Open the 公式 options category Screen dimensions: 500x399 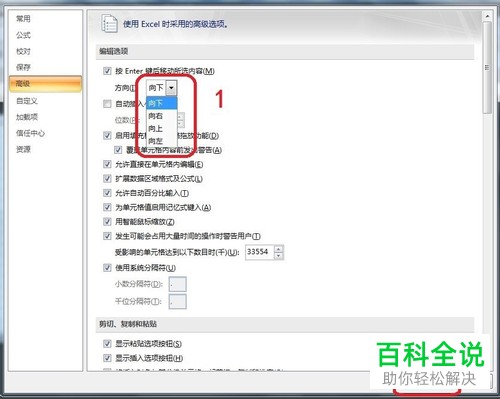23,35
